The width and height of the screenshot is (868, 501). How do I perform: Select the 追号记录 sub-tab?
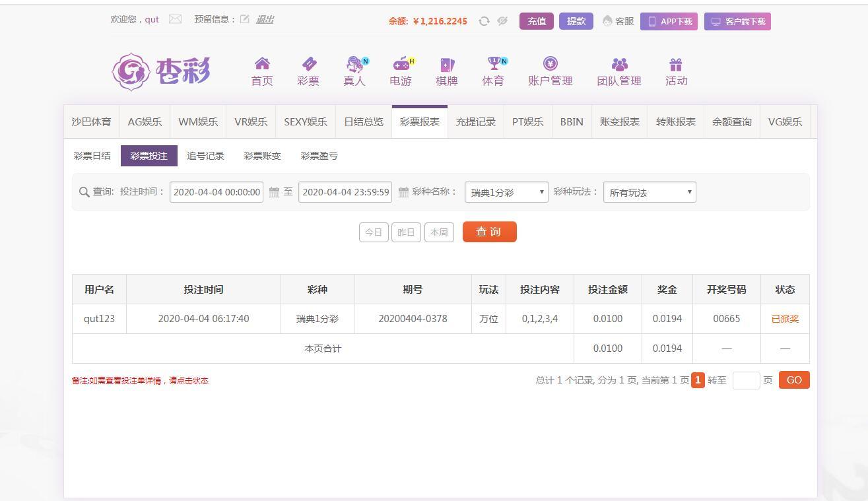pyautogui.click(x=205, y=156)
